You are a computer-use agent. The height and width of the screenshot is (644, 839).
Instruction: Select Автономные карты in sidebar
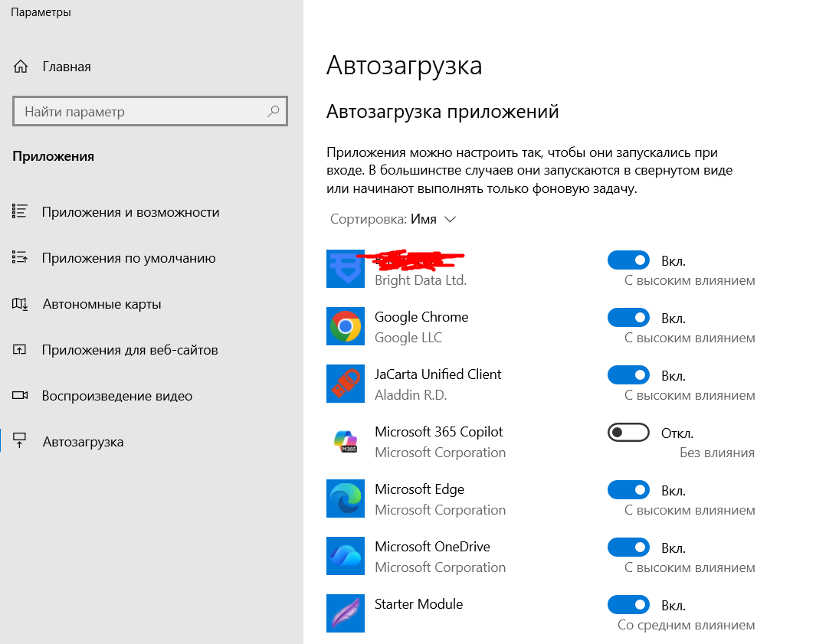(102, 304)
